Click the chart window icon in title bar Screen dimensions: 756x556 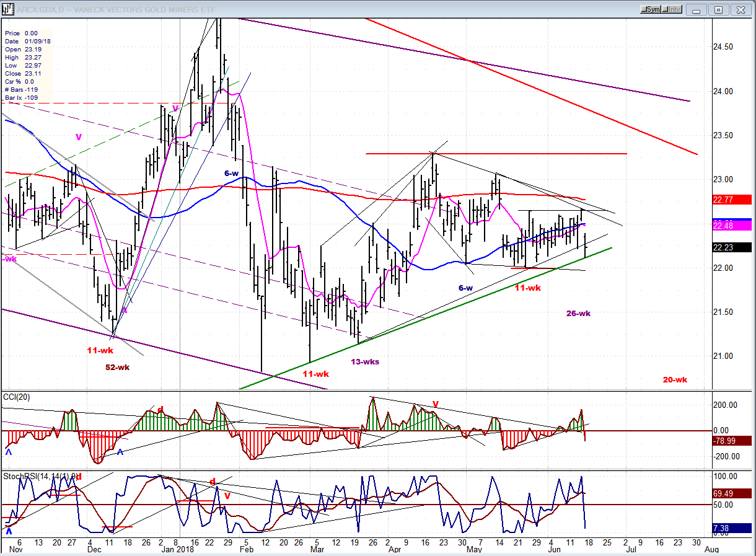8,10
